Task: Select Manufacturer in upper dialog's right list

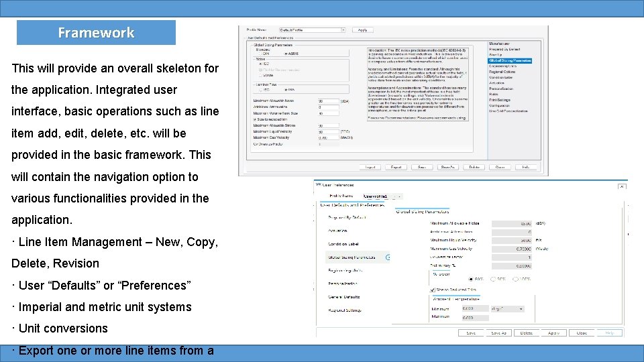Action: tap(499, 44)
